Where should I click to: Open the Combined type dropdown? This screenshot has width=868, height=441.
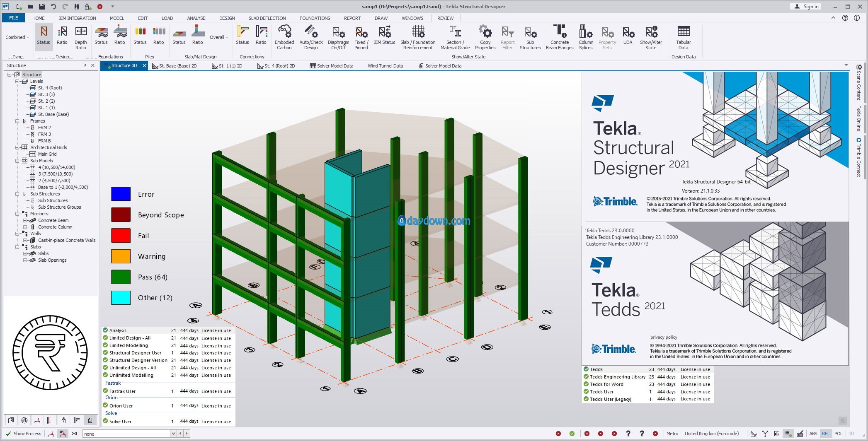17,37
